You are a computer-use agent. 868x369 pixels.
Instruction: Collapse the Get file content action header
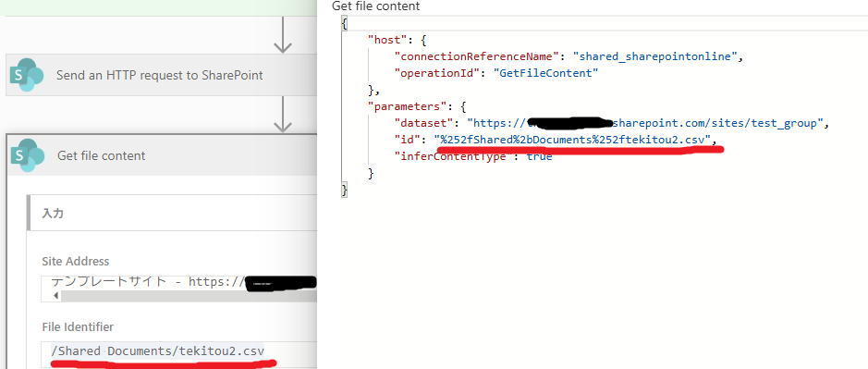tap(161, 155)
